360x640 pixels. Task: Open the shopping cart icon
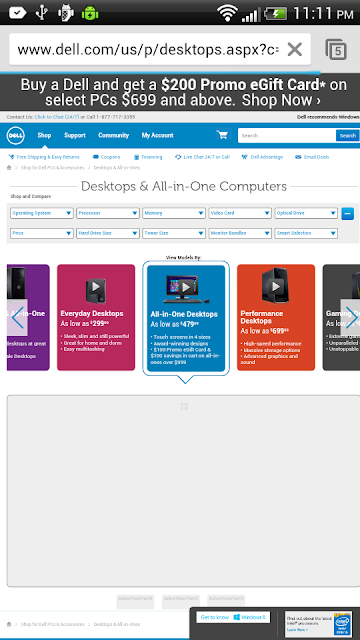pyautogui.click(x=222, y=135)
